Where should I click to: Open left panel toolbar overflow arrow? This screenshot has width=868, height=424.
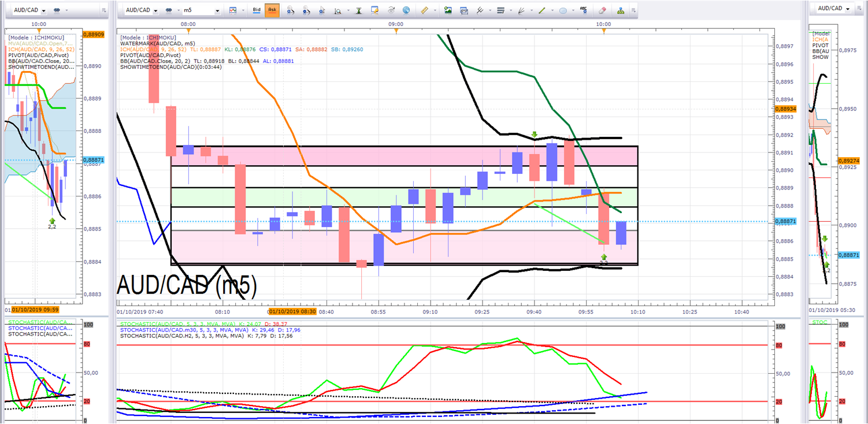tap(103, 10)
